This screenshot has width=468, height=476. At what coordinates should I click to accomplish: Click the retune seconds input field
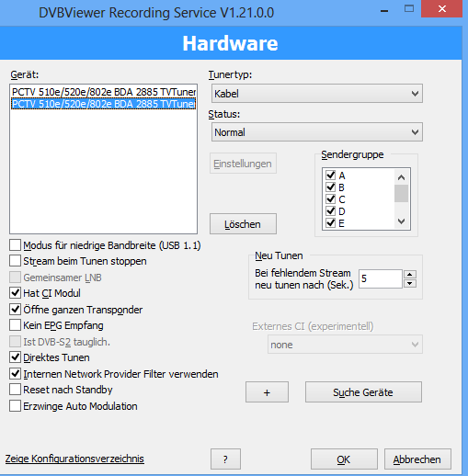coord(381,278)
